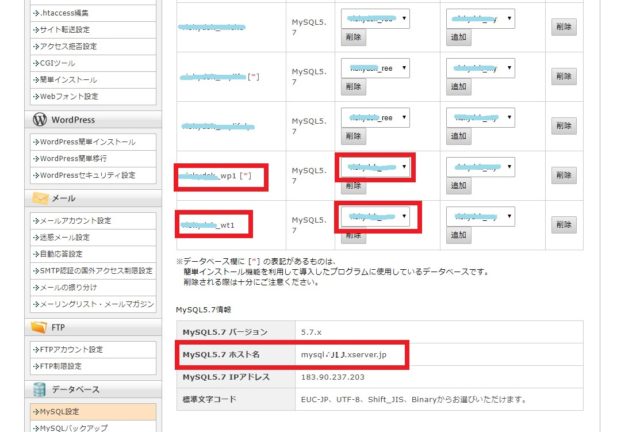640x432 pixels.
Task: Delete the _wt1 database using its far-right 削除 button
Action: pos(564,225)
